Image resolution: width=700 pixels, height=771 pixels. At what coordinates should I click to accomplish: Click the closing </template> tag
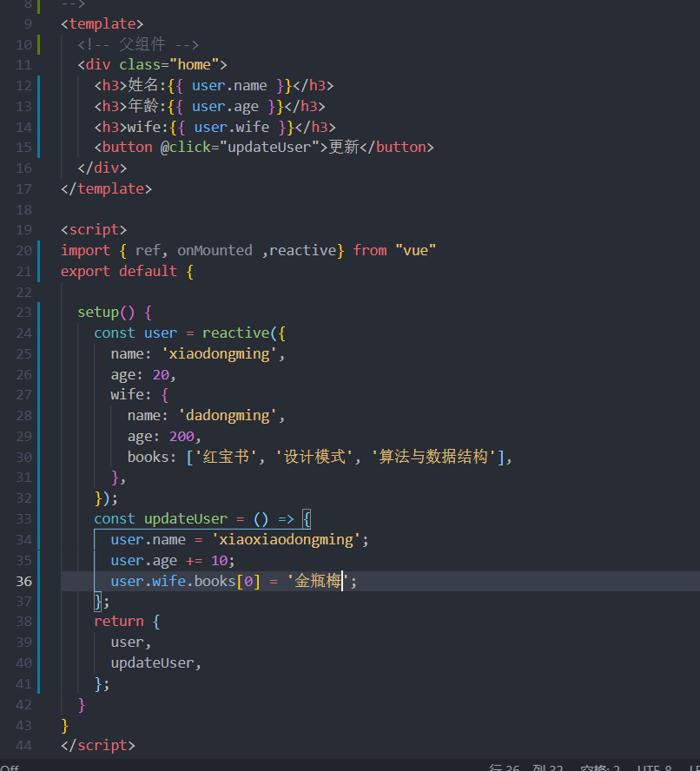(x=106, y=188)
